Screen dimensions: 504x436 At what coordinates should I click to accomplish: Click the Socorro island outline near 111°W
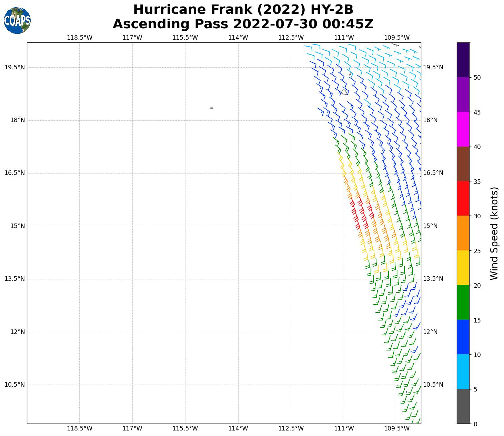coord(344,92)
